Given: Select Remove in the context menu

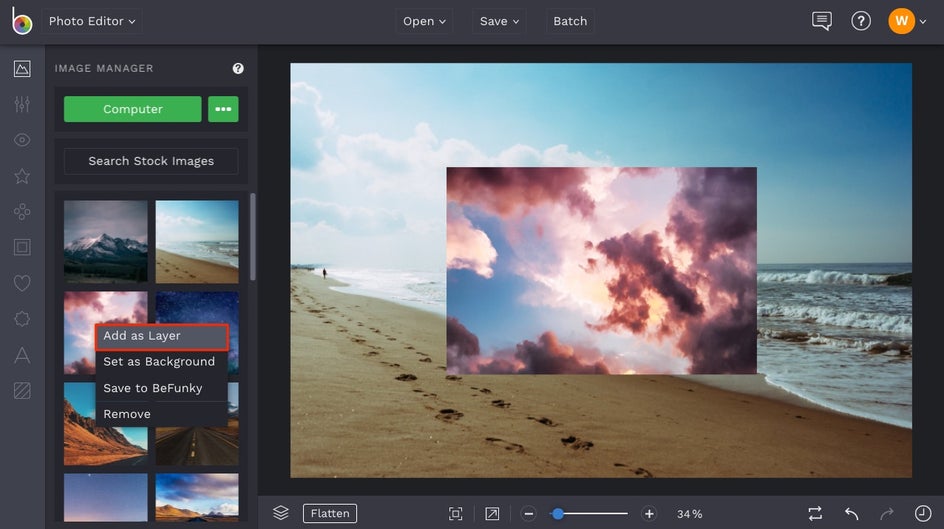Looking at the screenshot, I should [x=127, y=414].
